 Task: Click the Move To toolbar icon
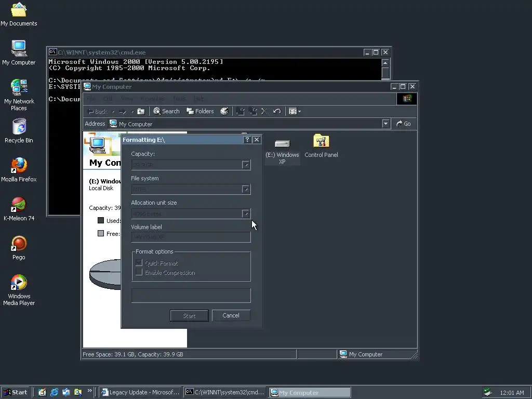(x=240, y=111)
